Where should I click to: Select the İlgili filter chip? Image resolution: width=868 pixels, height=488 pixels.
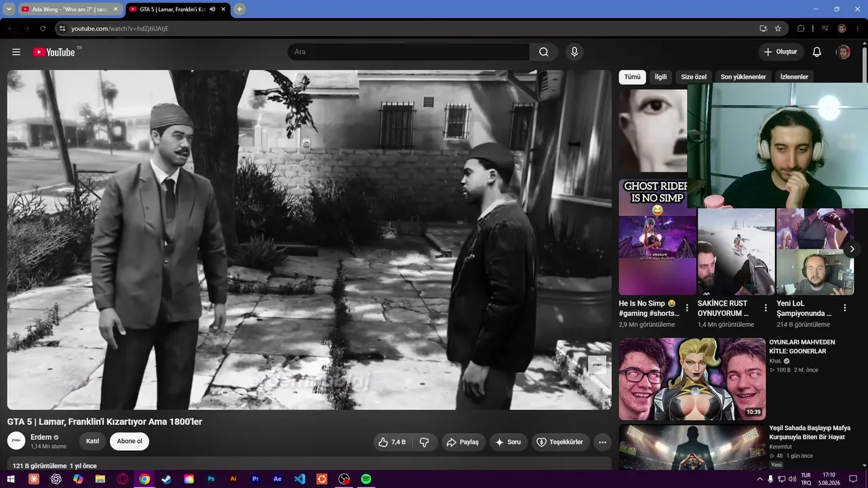(x=660, y=77)
